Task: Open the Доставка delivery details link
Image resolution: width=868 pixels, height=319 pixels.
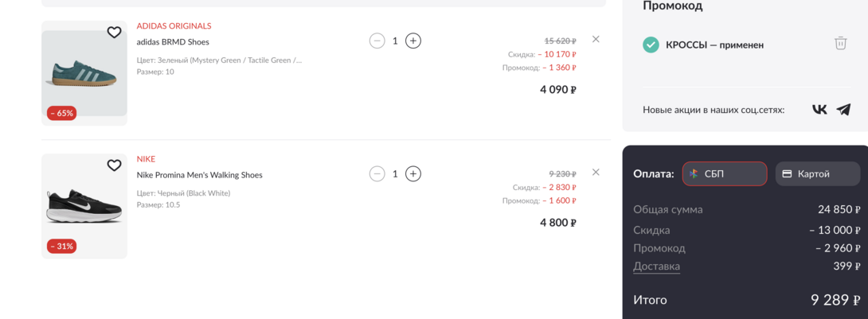Action: [x=656, y=266]
